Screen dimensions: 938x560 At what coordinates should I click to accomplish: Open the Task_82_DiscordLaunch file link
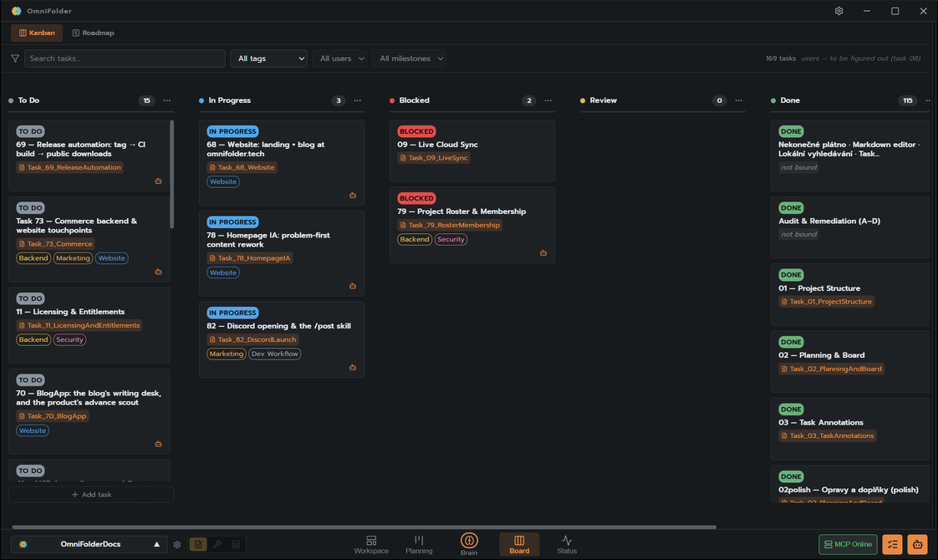tap(252, 340)
